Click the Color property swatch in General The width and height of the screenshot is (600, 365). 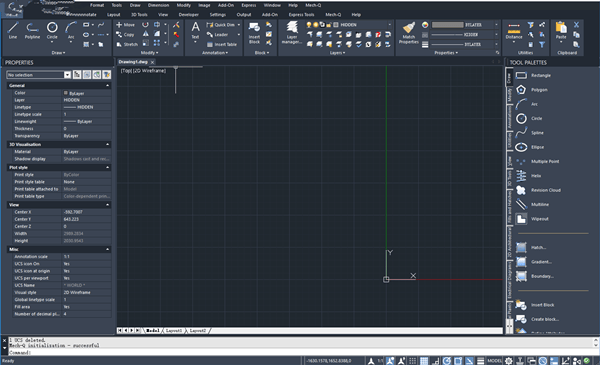pos(66,93)
